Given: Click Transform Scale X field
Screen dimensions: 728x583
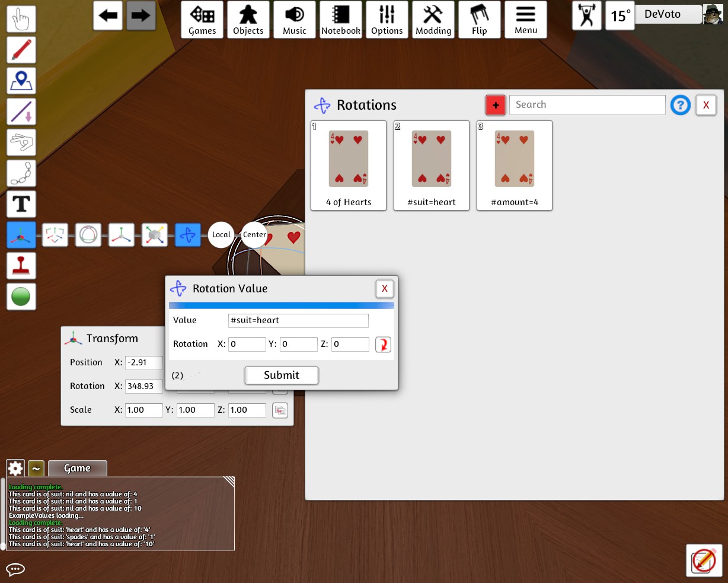Looking at the screenshot, I should [x=144, y=410].
